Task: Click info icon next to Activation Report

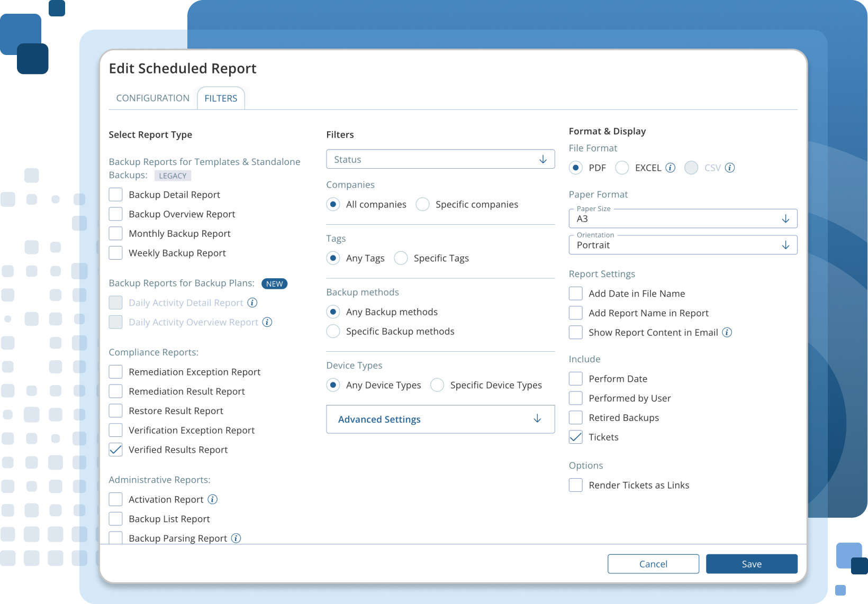Action: pyautogui.click(x=212, y=499)
